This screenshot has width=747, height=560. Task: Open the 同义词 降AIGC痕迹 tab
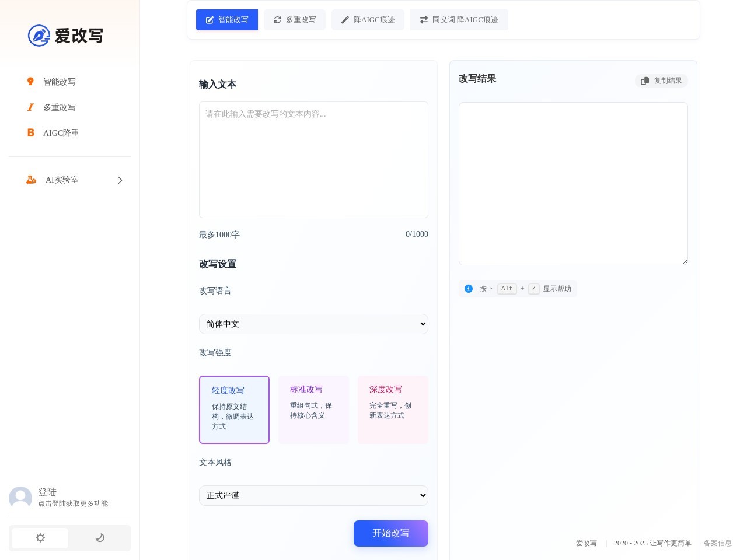tap(459, 20)
